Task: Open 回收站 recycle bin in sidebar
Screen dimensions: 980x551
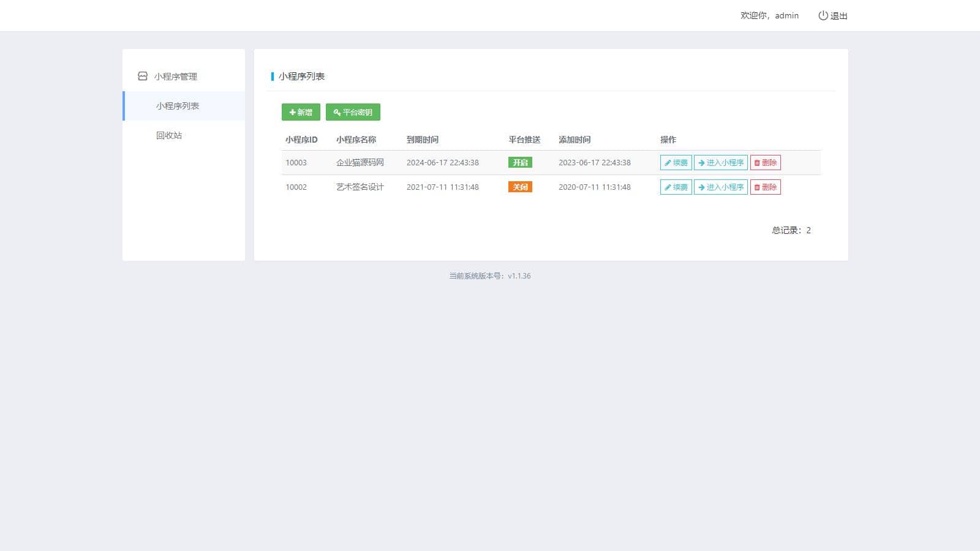Action: 169,135
